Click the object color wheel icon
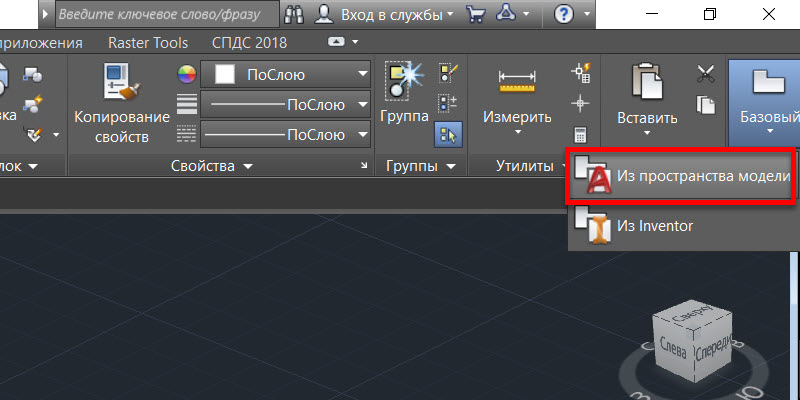The height and width of the screenshot is (400, 800). pyautogui.click(x=187, y=75)
